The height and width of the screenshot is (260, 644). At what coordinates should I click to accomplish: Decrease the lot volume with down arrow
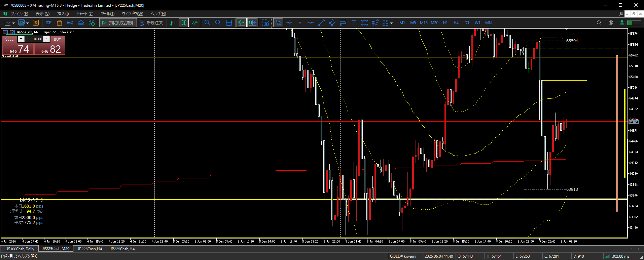21,39
